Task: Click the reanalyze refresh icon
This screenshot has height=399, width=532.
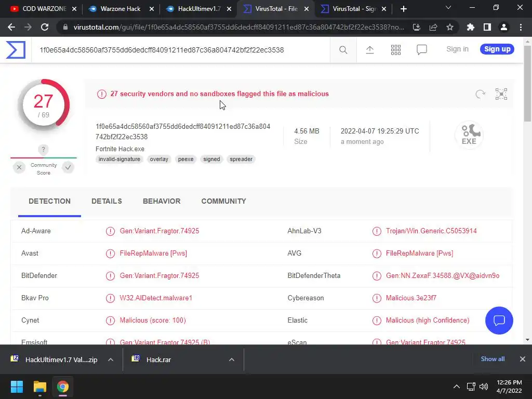Action: (480, 94)
